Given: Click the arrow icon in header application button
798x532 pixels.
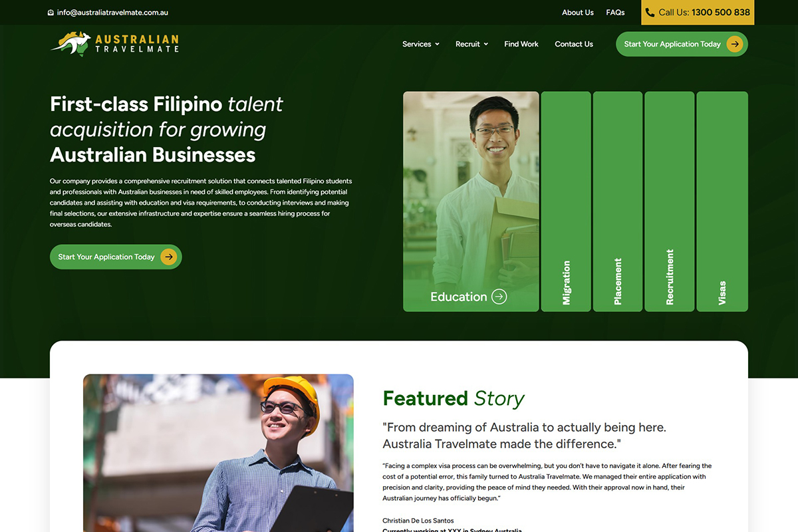Looking at the screenshot, I should pyautogui.click(x=734, y=44).
